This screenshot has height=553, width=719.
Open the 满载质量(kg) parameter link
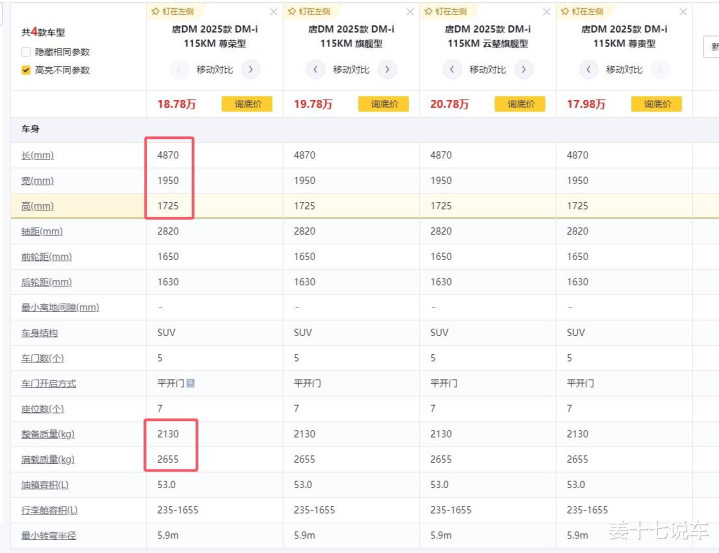point(48,459)
